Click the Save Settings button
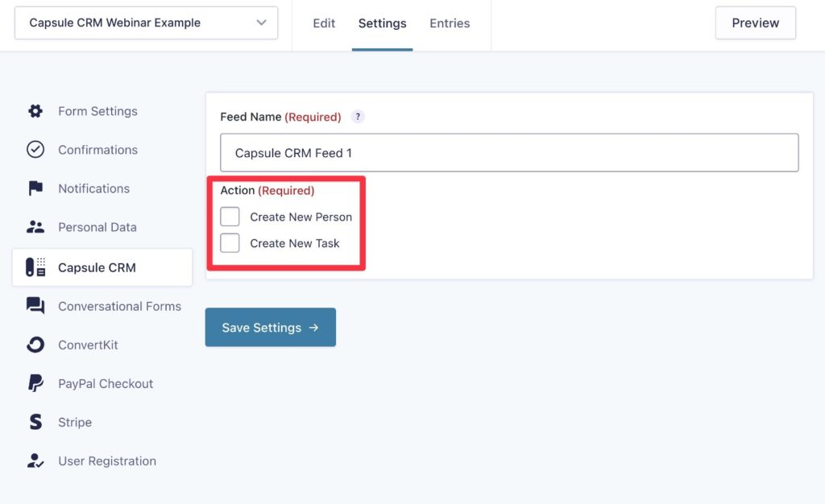 click(x=270, y=327)
